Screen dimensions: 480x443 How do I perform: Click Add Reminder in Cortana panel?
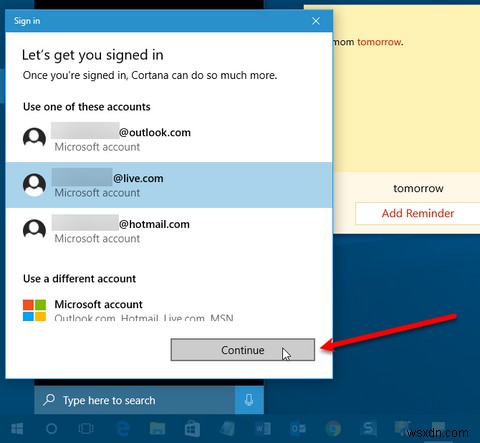(418, 213)
